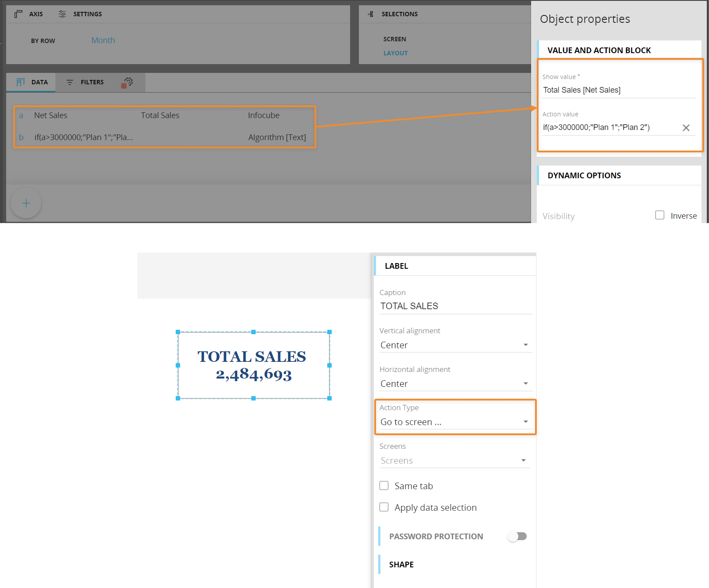Toggle Password Protection switch
Image resolution: width=709 pixels, height=588 pixels.
click(x=517, y=536)
